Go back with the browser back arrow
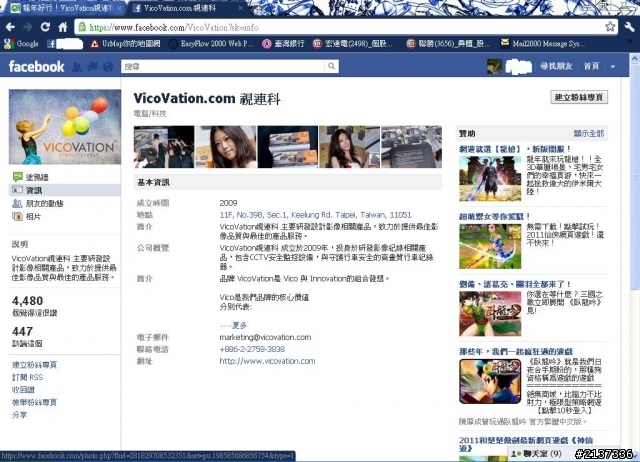The width and height of the screenshot is (640, 462). [x=10, y=27]
